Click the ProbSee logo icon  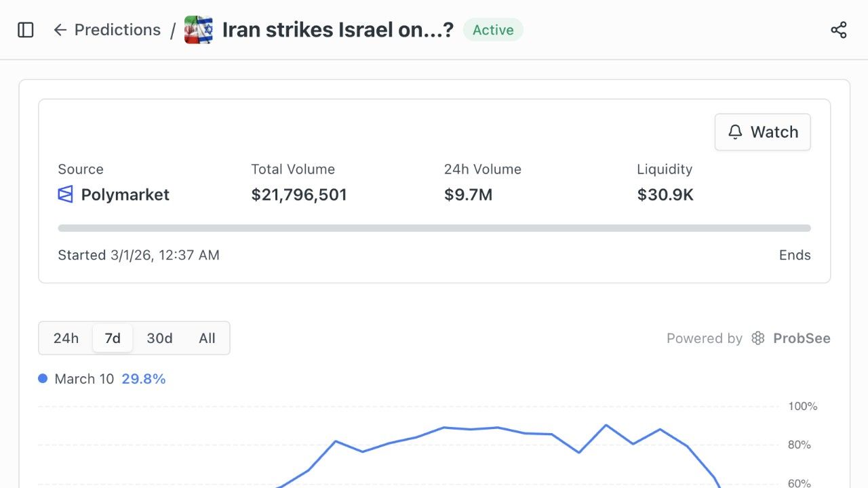coord(758,338)
